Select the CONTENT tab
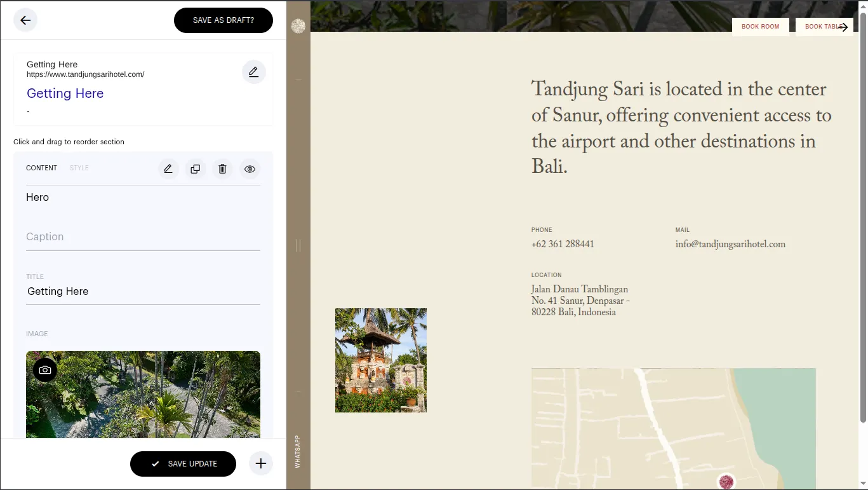 pos(41,168)
